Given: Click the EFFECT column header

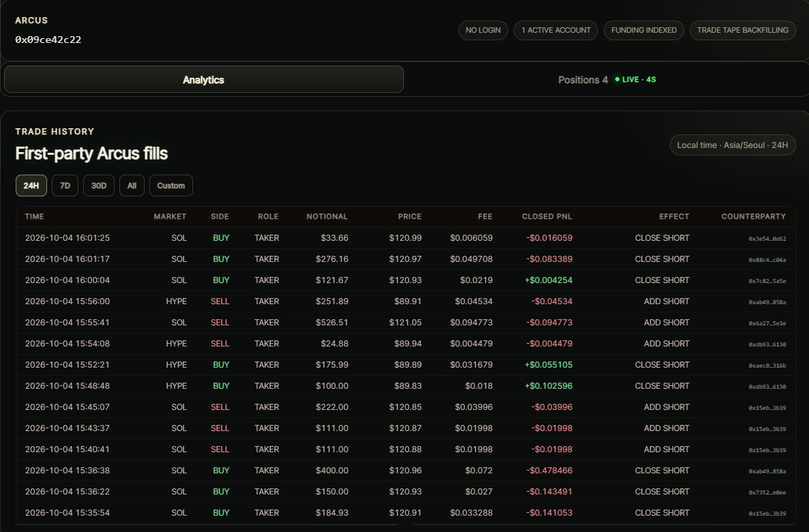Looking at the screenshot, I should (674, 217).
